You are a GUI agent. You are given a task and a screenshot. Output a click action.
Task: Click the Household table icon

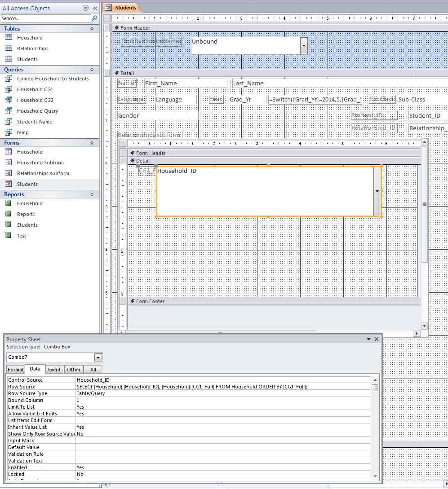click(x=9, y=38)
